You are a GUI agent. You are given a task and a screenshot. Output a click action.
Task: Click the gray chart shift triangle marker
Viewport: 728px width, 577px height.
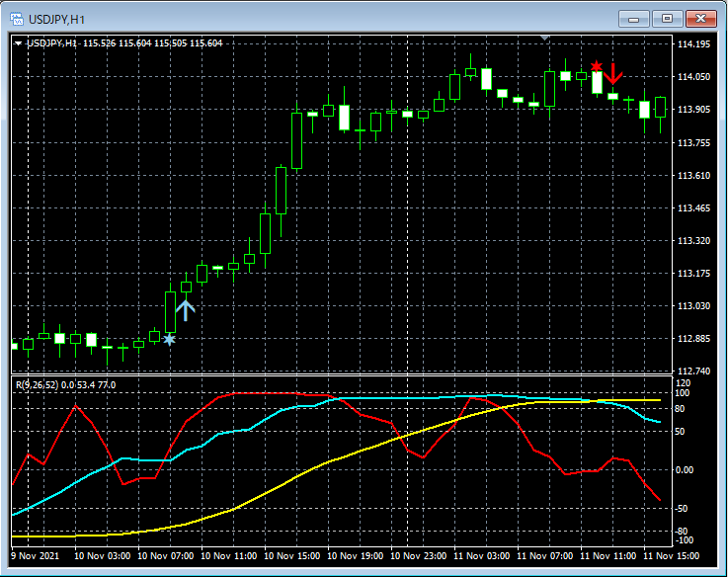544,38
